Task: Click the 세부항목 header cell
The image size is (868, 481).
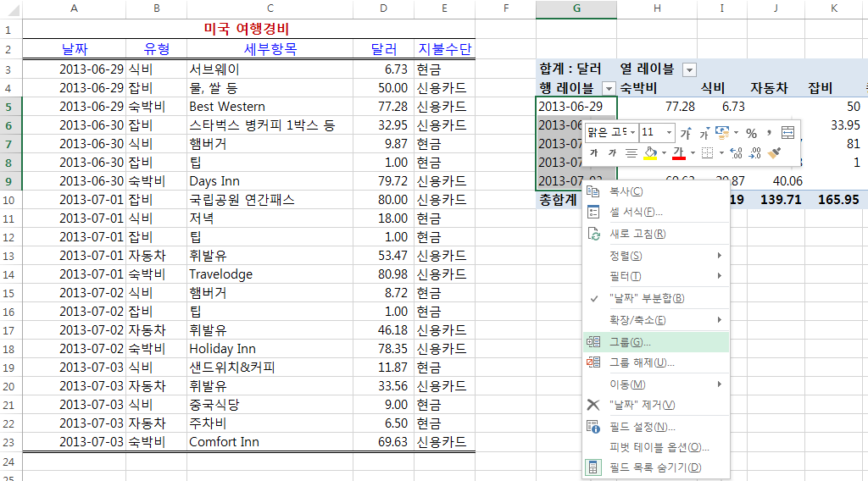Action: [x=270, y=49]
